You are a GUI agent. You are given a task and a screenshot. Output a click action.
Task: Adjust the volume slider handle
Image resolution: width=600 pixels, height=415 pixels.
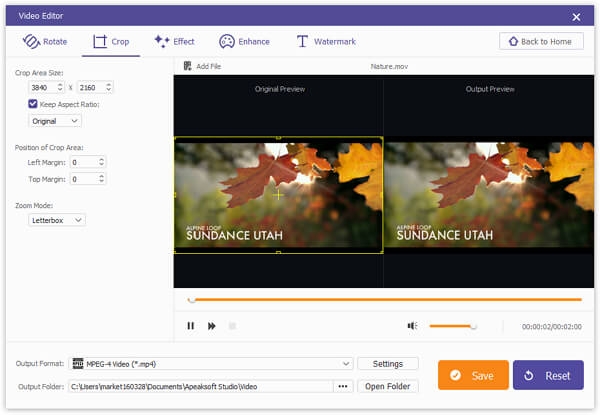click(x=473, y=326)
